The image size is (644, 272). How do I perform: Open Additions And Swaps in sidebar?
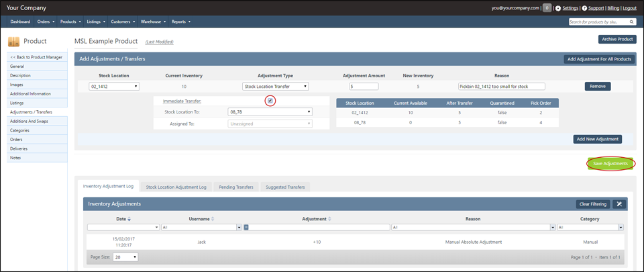tap(37, 121)
